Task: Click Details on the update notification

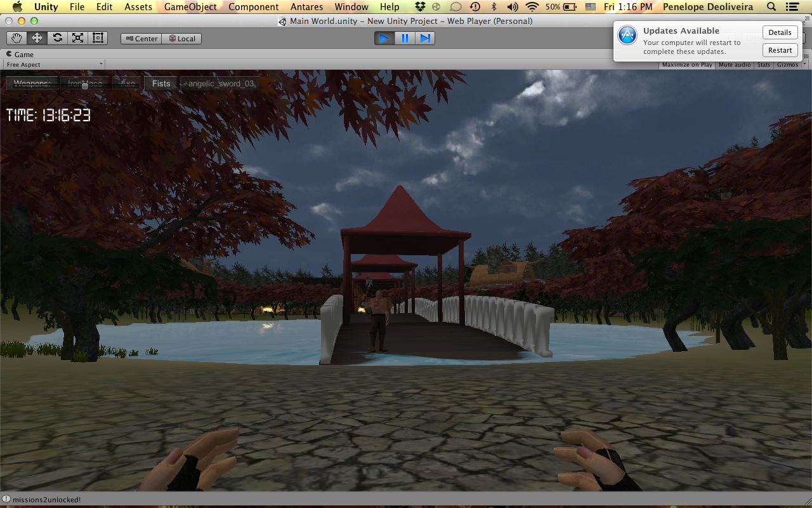Action: [x=780, y=32]
